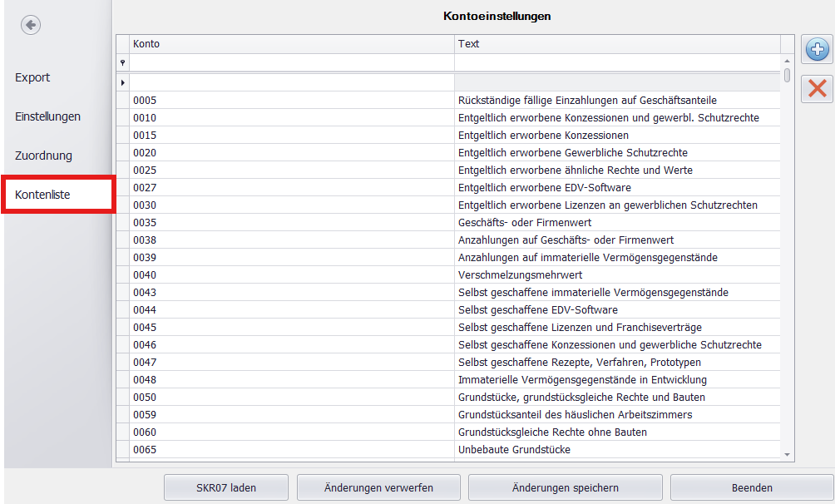Click the row indicator arrow below the filter

pos(122,82)
